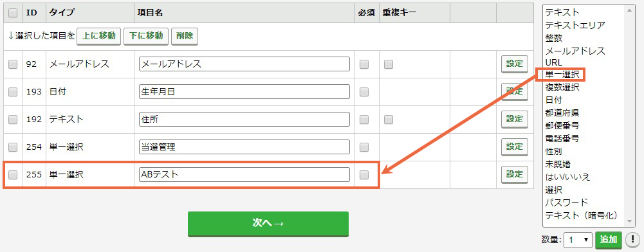The width and height of the screenshot is (644, 252).
Task: Click the 上に移動 button
Action: [x=99, y=36]
